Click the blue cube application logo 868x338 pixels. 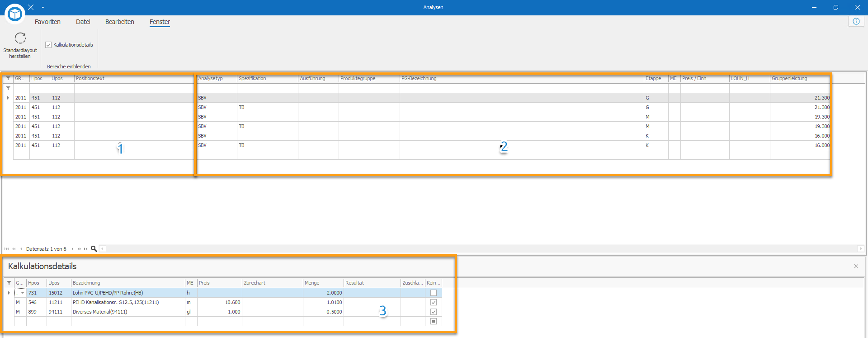pyautogui.click(x=15, y=14)
